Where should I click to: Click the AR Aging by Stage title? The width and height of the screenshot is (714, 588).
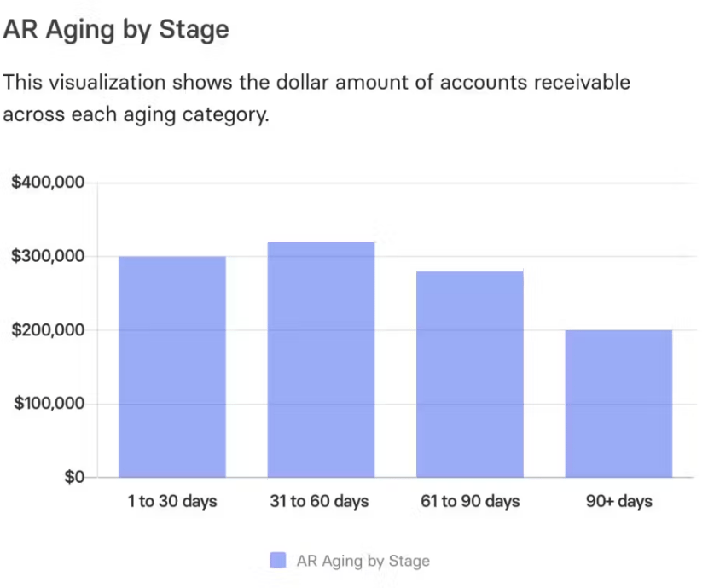(x=116, y=30)
